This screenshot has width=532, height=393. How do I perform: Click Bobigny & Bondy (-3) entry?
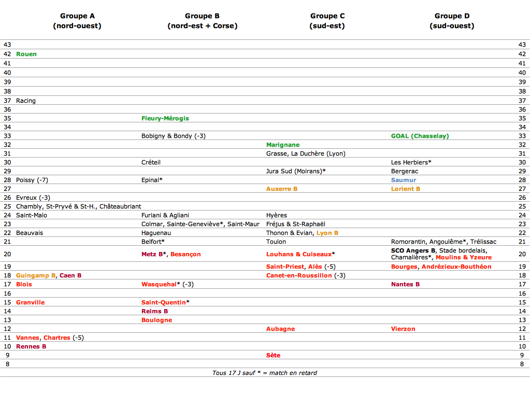[x=174, y=136]
